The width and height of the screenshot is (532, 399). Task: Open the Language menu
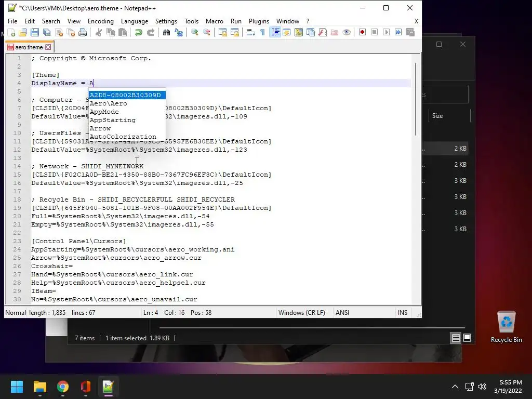[135, 21]
